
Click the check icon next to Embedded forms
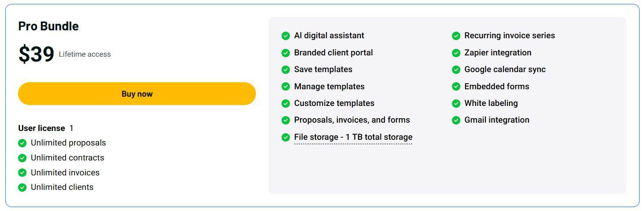(x=456, y=87)
